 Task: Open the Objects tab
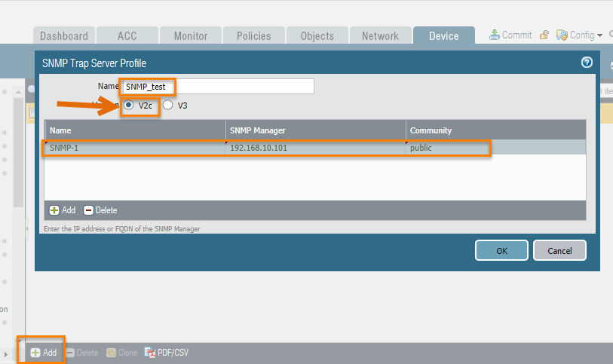click(317, 35)
